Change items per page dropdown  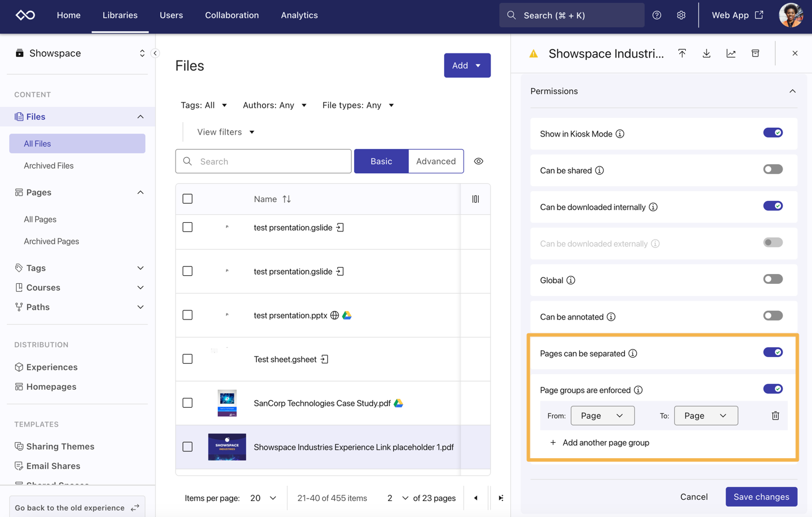[263, 498]
